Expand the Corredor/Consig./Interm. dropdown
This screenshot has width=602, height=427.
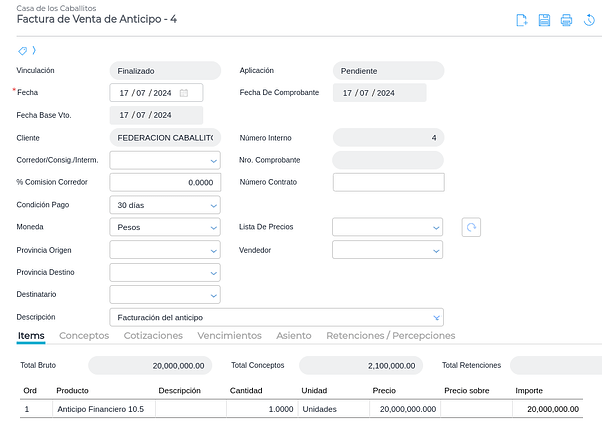coord(214,160)
